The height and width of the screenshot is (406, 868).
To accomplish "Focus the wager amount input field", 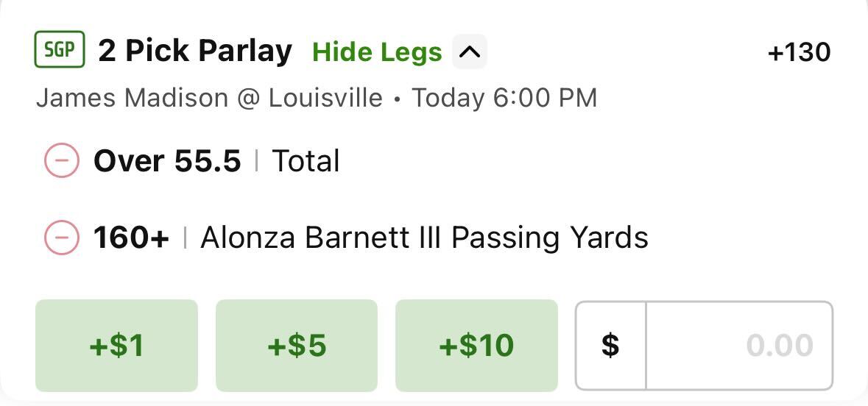I will (x=738, y=346).
